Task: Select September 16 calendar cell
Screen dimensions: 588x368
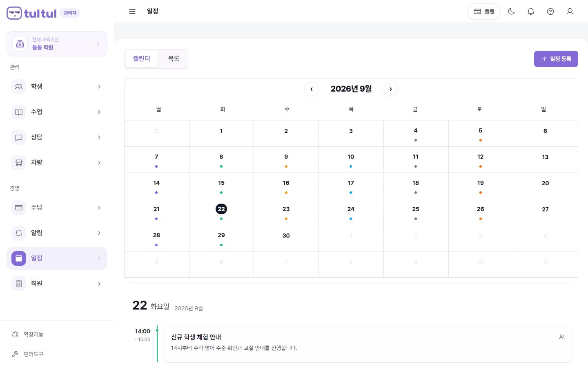Action: [286, 186]
